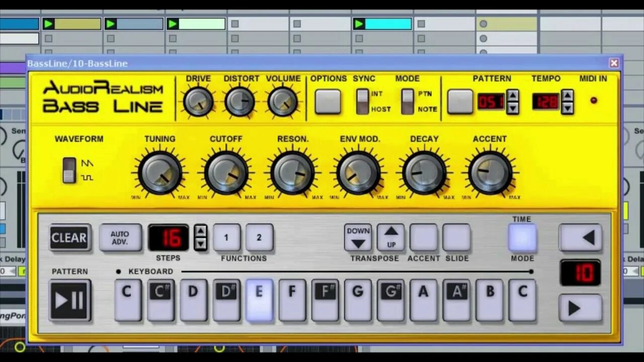The width and height of the screenshot is (644, 362).
Task: Click the pattern play/pause button
Action: pos(69,300)
